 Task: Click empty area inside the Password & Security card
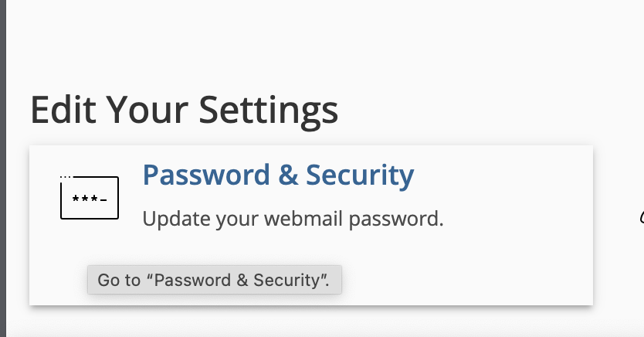(493, 263)
